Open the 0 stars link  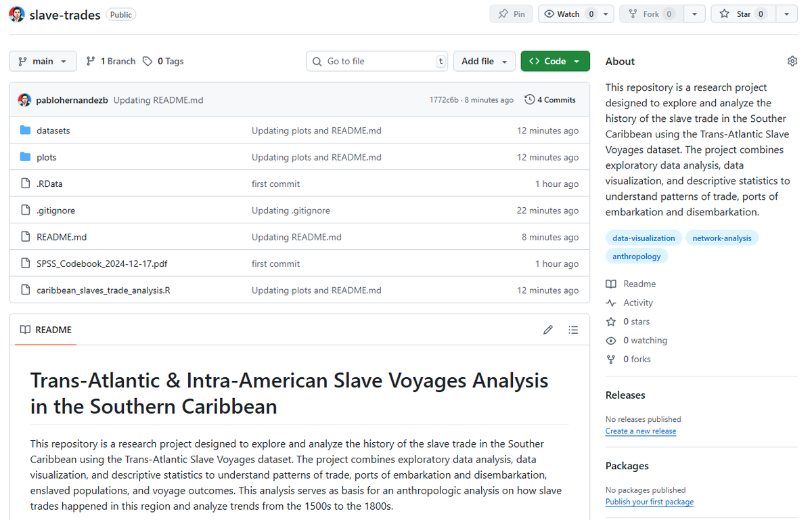coord(636,322)
